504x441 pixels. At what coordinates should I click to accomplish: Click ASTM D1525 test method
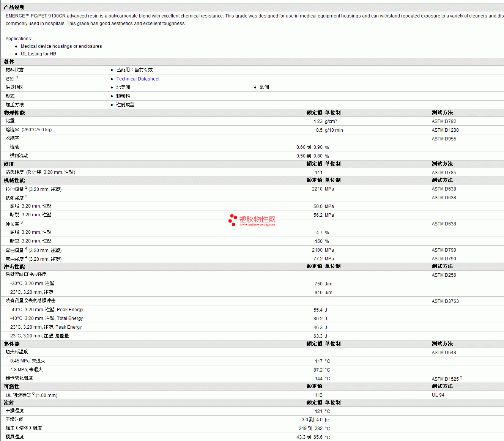445,379
